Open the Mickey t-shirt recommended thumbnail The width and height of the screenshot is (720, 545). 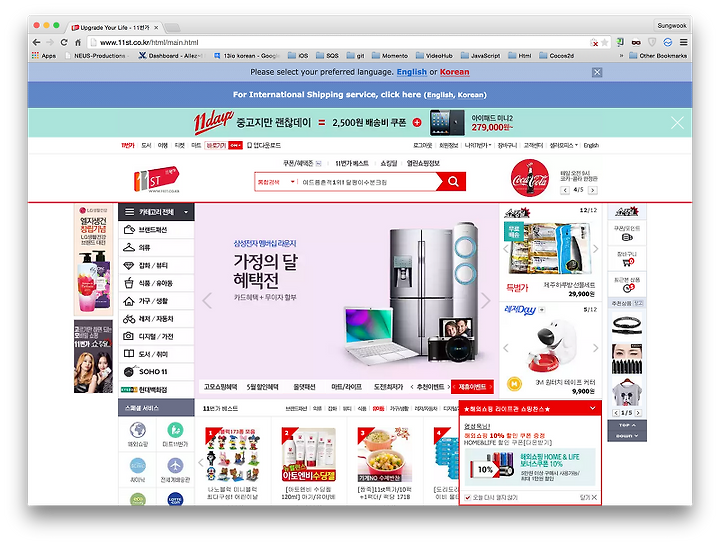(627, 393)
